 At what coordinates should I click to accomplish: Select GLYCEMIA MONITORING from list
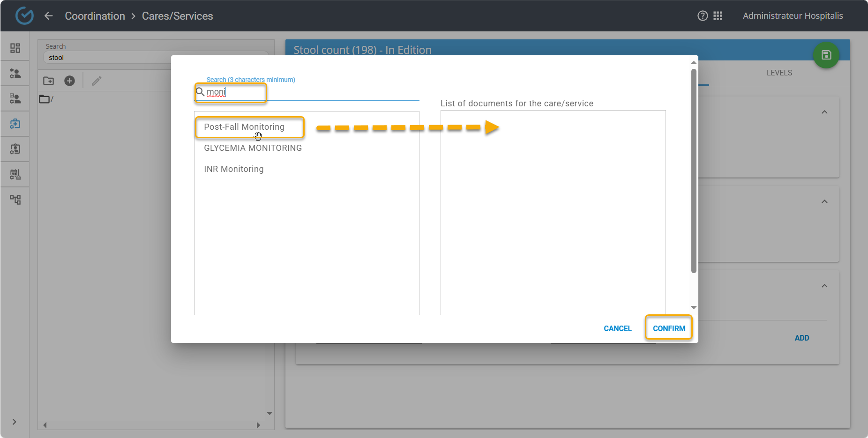click(253, 148)
